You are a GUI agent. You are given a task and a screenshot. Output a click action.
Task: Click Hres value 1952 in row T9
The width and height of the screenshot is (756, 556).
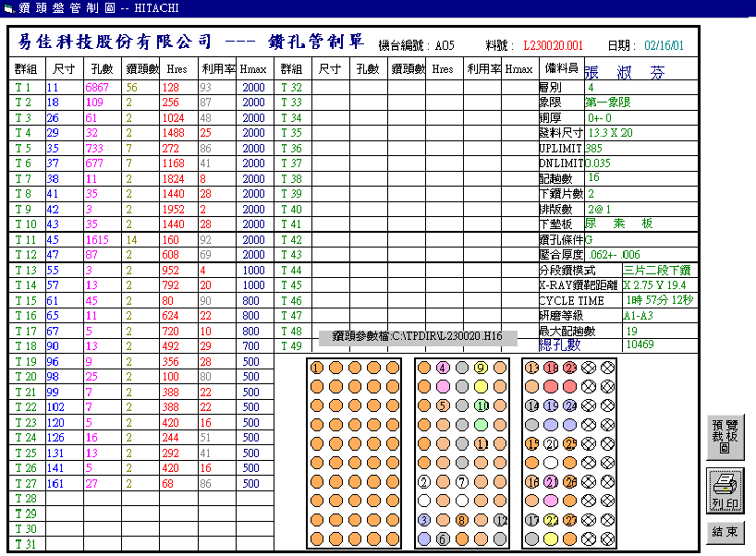173,210
